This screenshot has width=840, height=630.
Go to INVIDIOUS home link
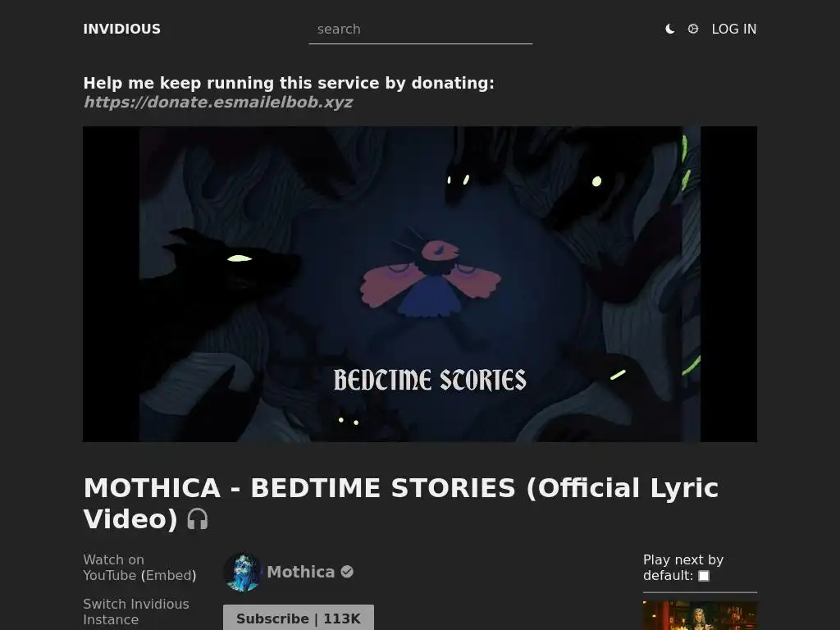point(121,29)
